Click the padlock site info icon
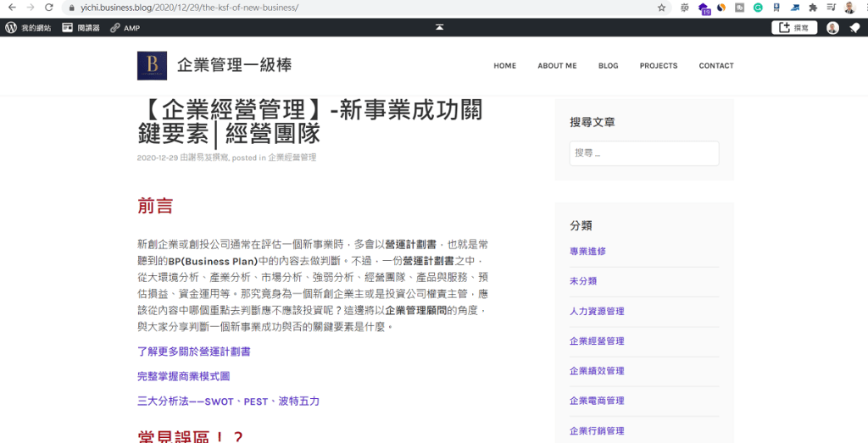The width and height of the screenshot is (868, 443). click(x=71, y=8)
